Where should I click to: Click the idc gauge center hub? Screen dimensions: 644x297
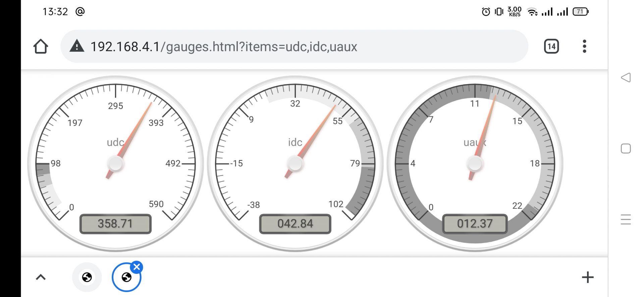click(x=295, y=164)
